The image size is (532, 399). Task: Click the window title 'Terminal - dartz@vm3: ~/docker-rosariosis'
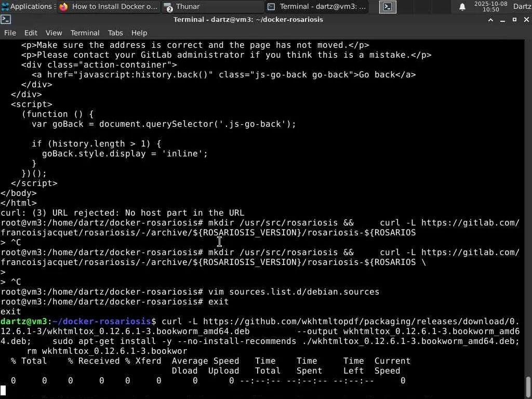[x=248, y=19]
